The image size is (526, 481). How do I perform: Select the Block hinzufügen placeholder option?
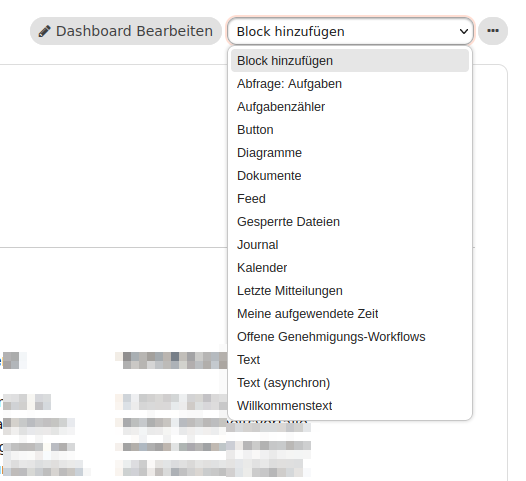tap(350, 61)
